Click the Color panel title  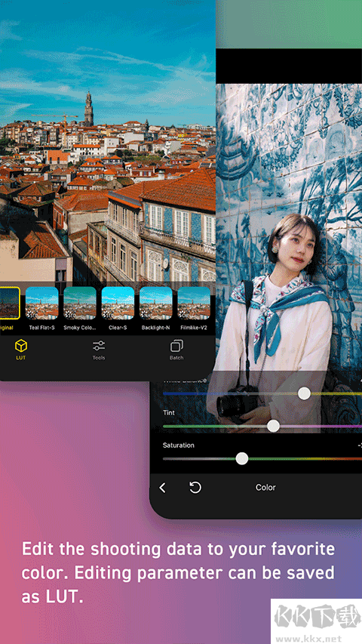click(x=265, y=488)
